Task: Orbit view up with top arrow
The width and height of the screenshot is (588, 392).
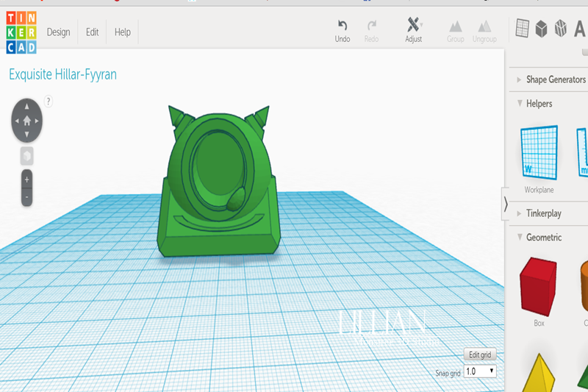Action: (26, 107)
